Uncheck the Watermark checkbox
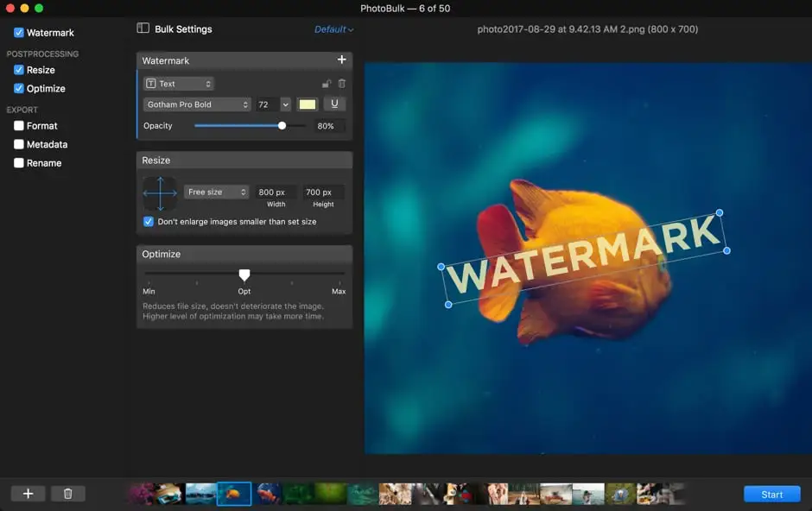 pyautogui.click(x=19, y=33)
